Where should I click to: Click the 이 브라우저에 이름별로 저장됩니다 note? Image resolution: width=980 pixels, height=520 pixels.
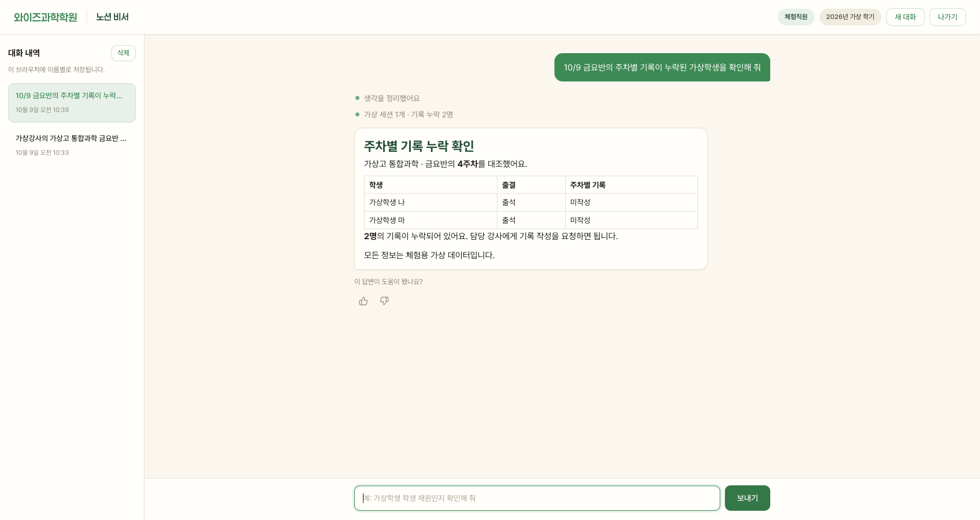(x=57, y=70)
